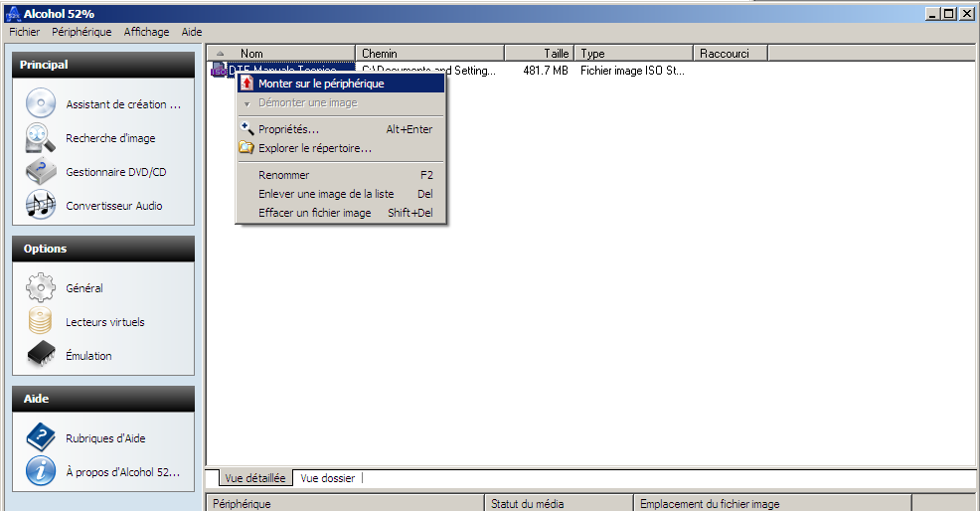Click the Convertisseur Audio music icon

(41, 205)
